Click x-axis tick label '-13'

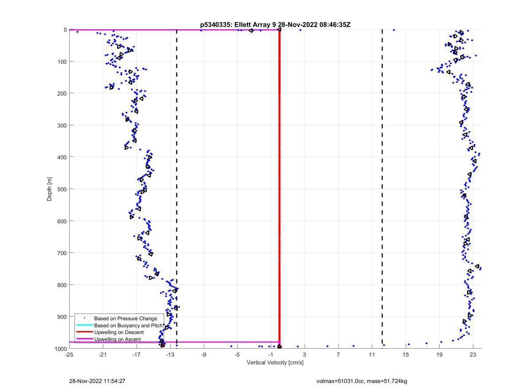tap(170, 355)
